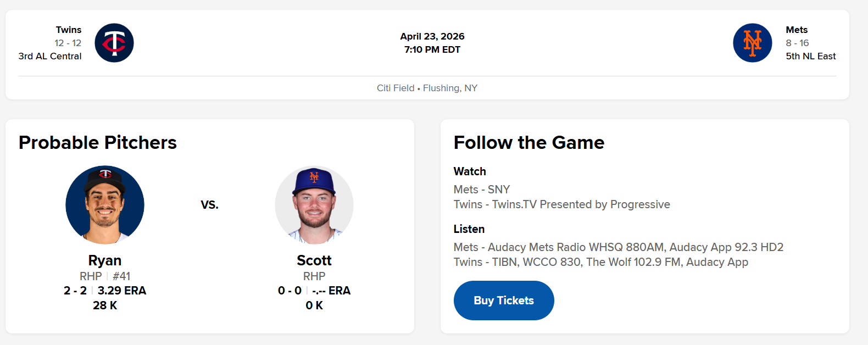Select pitcher name Ryan
This screenshot has width=868, height=345.
pos(105,260)
